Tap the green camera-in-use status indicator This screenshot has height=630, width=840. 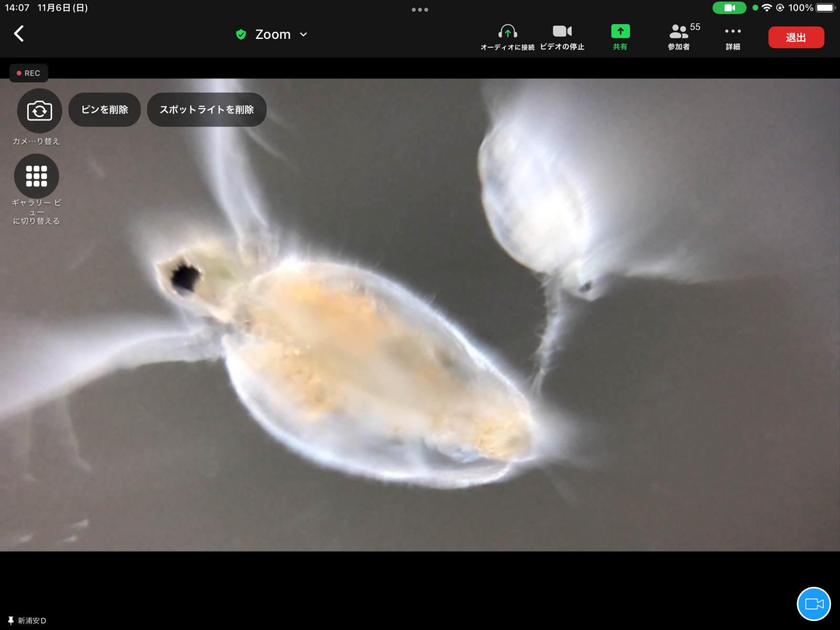(x=729, y=8)
